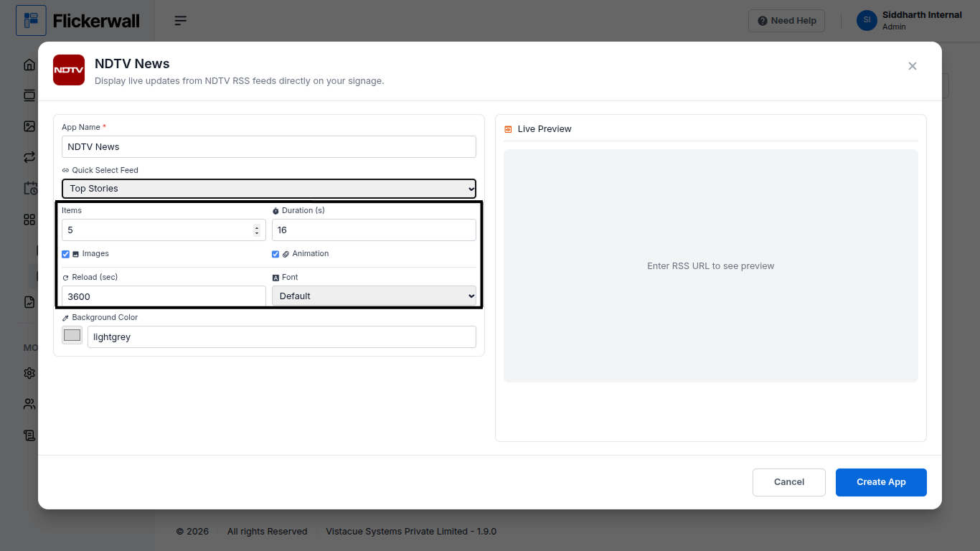Click the users icon in sidebar
This screenshot has height=551, width=980.
[x=29, y=404]
